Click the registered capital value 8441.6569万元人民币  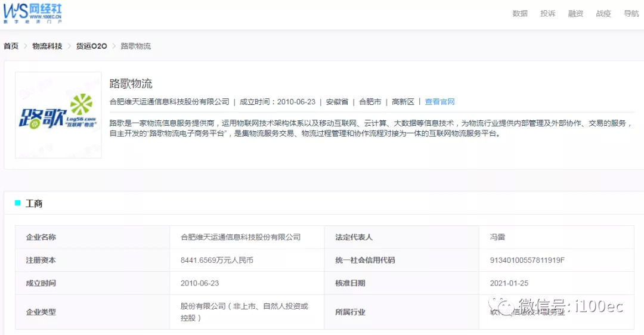click(221, 260)
